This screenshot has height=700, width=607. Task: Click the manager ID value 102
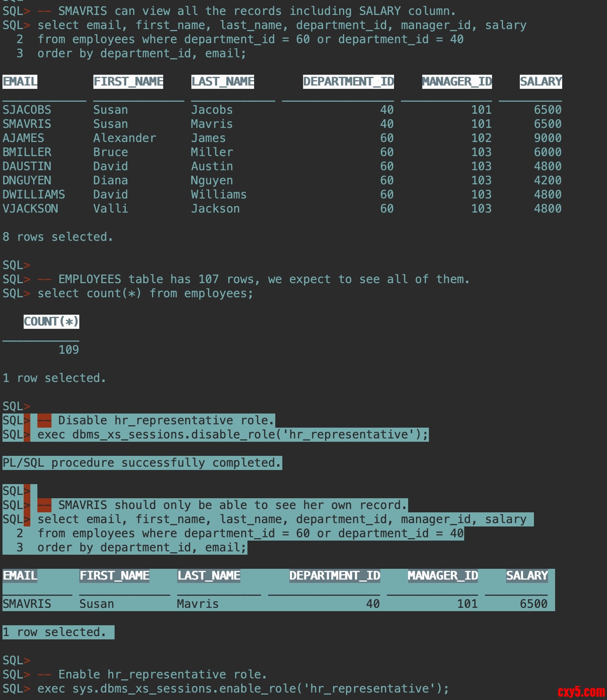[x=481, y=138]
